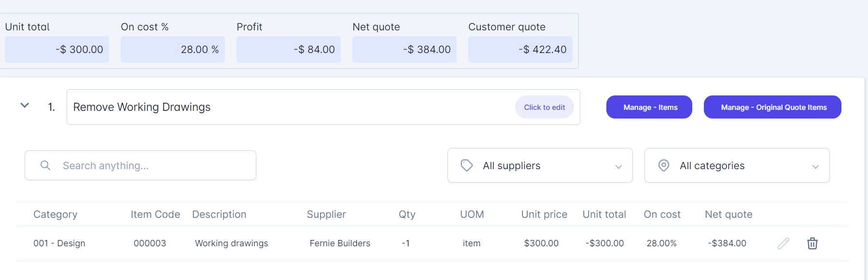868x280 pixels.
Task: Delete the Working drawings row with trash icon
Action: (812, 243)
